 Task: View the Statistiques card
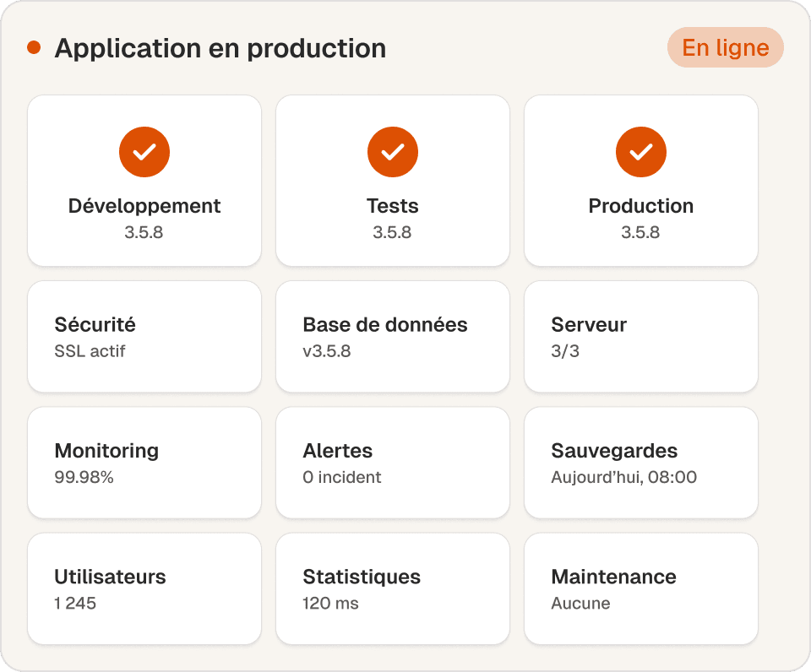pyautogui.click(x=393, y=588)
